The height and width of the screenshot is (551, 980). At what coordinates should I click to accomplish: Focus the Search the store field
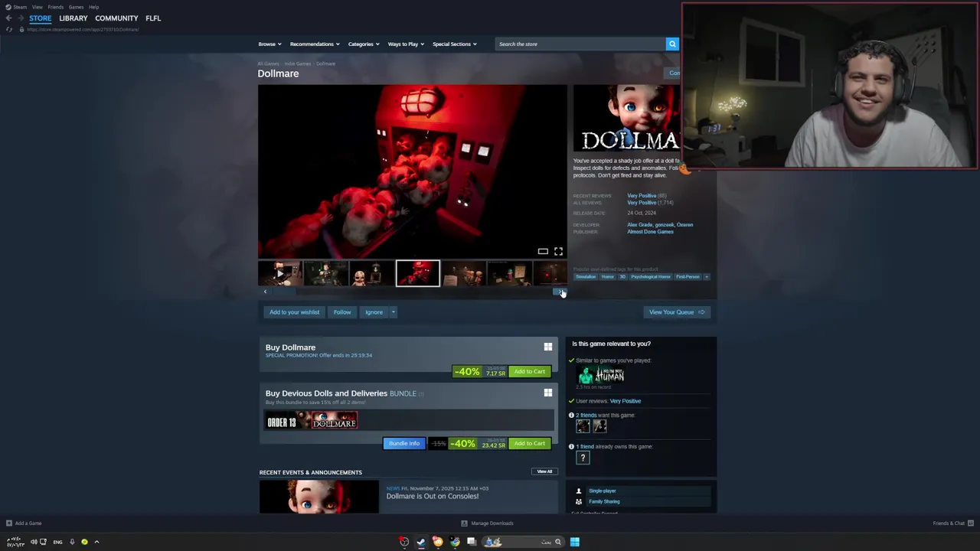click(x=580, y=44)
